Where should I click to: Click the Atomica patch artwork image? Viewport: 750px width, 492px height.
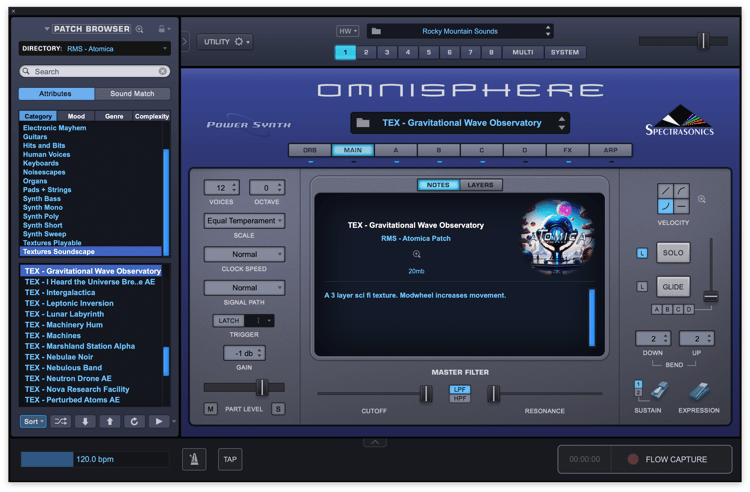(x=557, y=238)
